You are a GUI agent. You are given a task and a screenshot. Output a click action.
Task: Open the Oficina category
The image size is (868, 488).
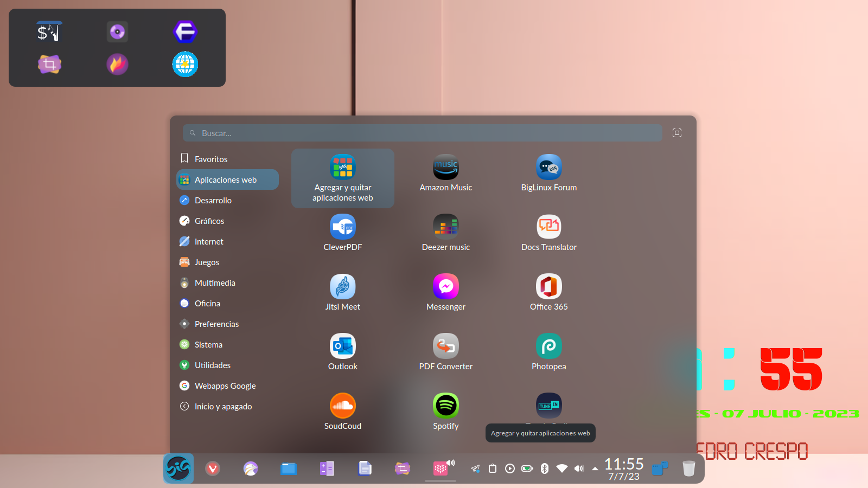[x=227, y=303]
